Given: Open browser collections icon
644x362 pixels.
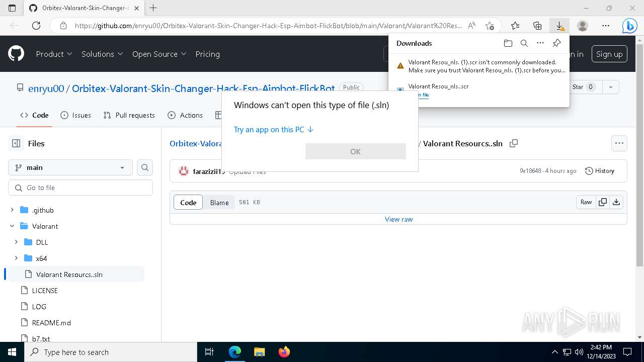Looking at the screenshot, I should click(x=537, y=26).
